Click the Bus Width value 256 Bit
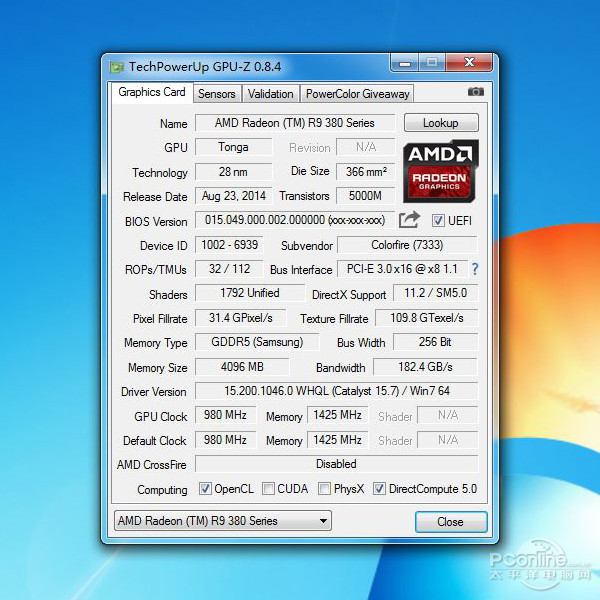The width and height of the screenshot is (600, 600). [x=435, y=342]
